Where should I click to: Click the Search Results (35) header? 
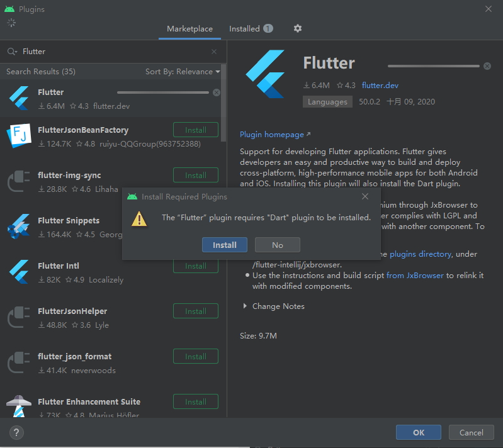pyautogui.click(x=41, y=72)
